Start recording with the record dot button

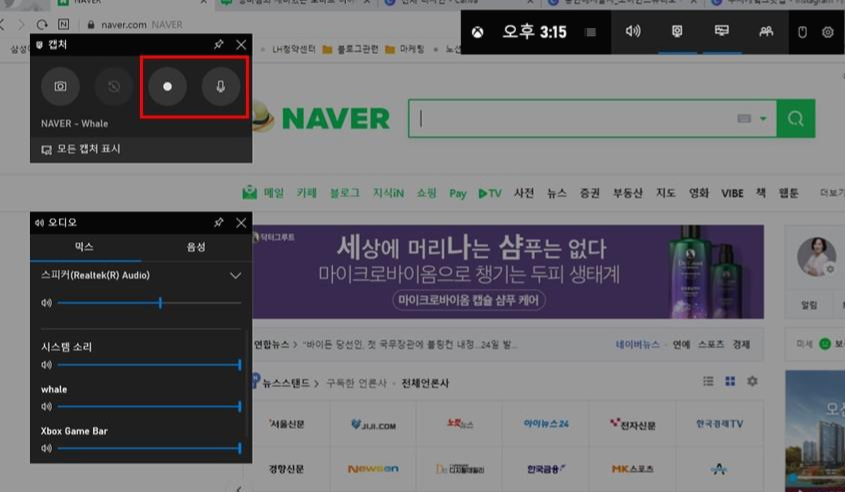167,86
